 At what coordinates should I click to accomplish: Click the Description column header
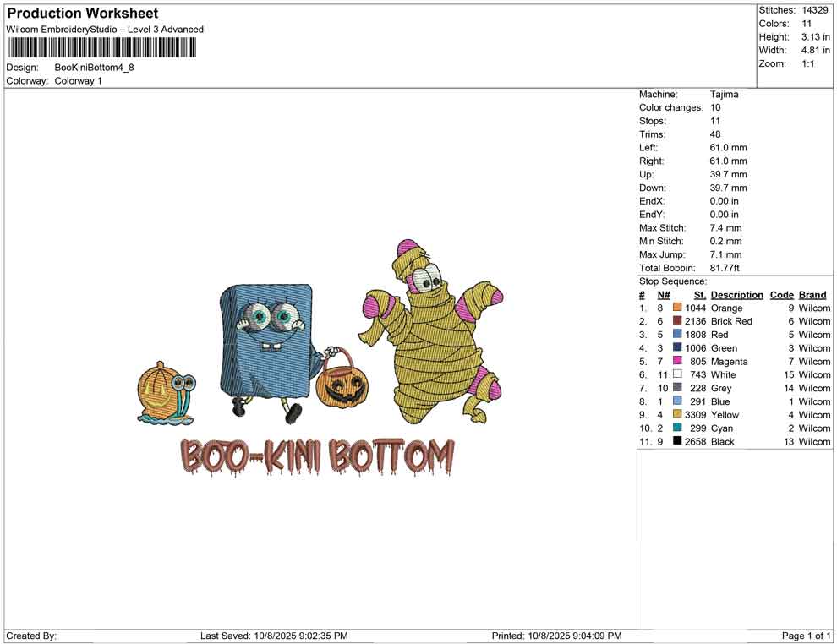[x=736, y=294]
